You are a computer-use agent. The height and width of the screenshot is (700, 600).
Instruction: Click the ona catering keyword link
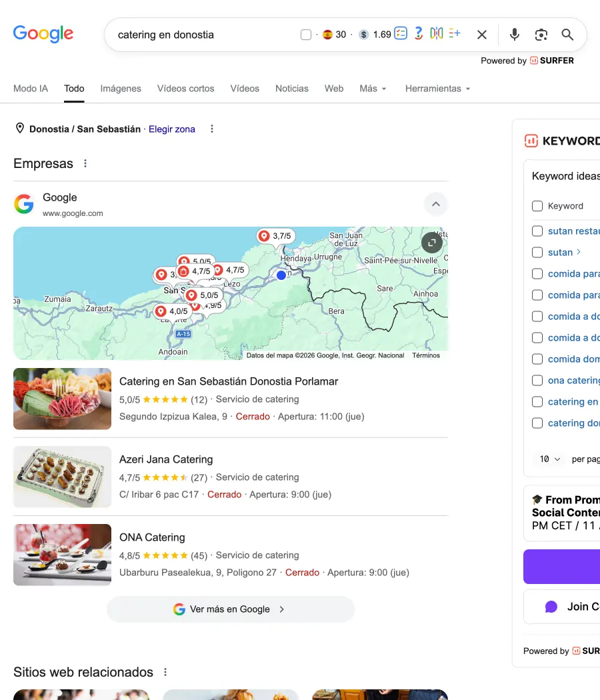tap(573, 381)
